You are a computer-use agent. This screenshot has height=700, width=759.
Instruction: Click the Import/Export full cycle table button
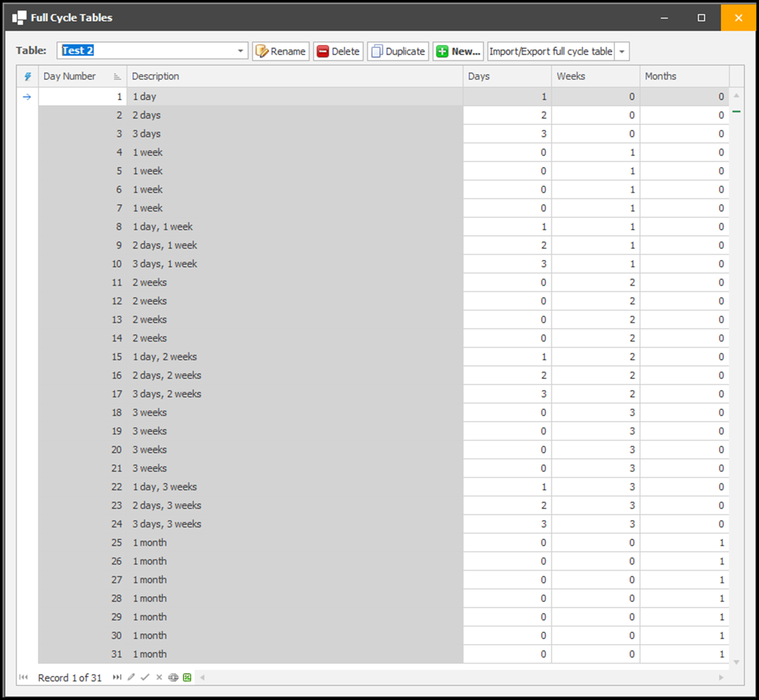tap(551, 52)
